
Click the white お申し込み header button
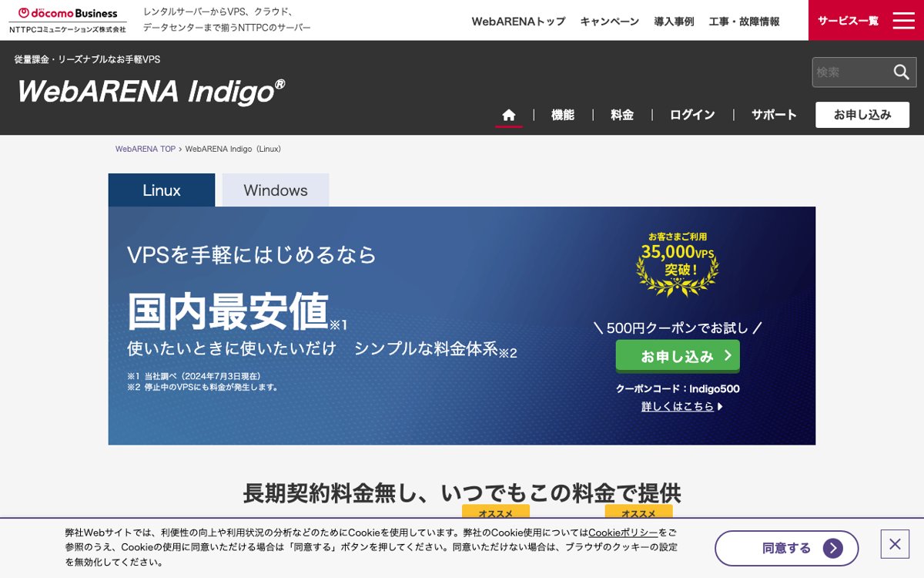(x=862, y=115)
